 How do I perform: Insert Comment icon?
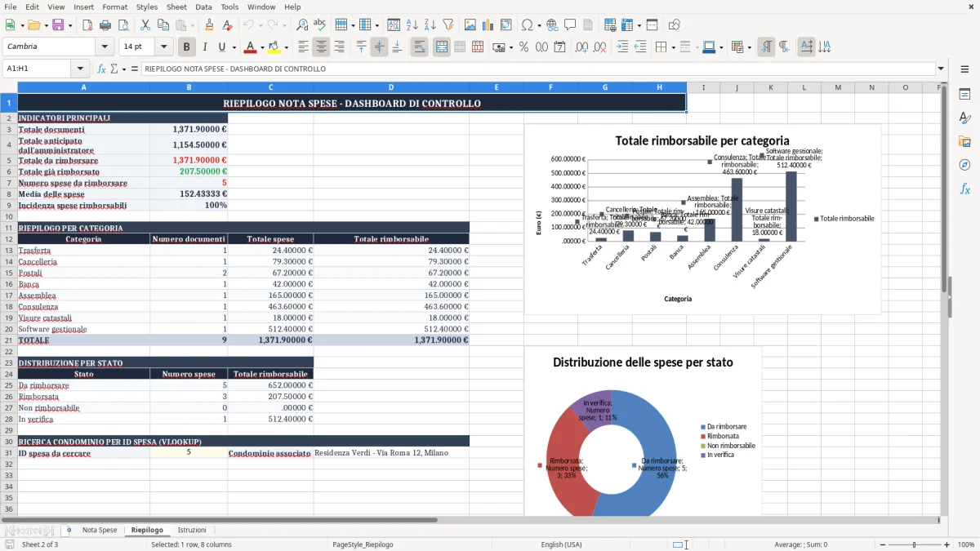pos(570,25)
